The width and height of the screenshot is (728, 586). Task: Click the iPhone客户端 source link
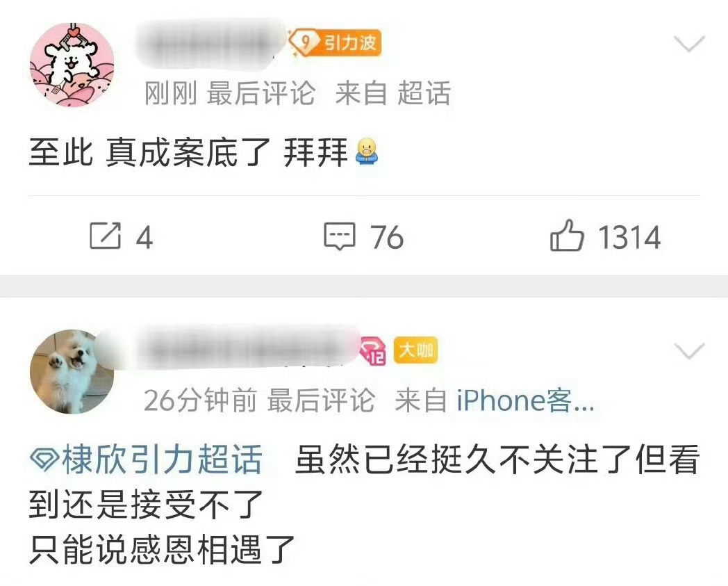pyautogui.click(x=526, y=400)
